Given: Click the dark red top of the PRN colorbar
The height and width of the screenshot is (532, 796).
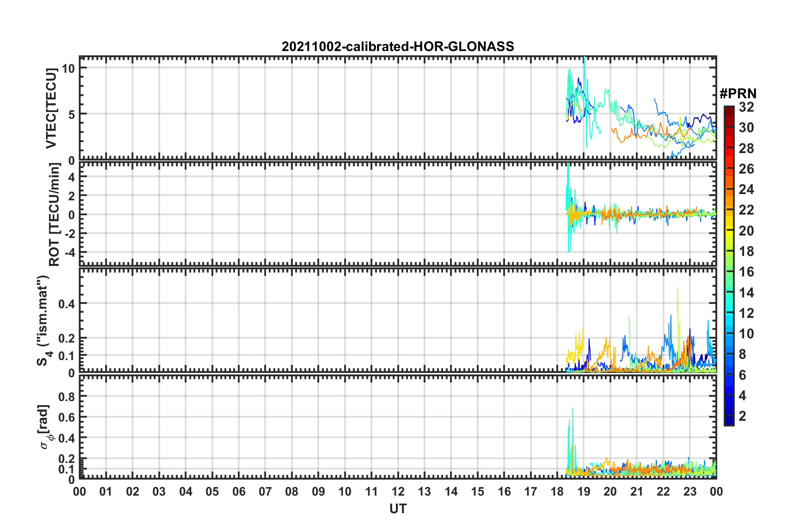Looking at the screenshot, I should (x=729, y=110).
